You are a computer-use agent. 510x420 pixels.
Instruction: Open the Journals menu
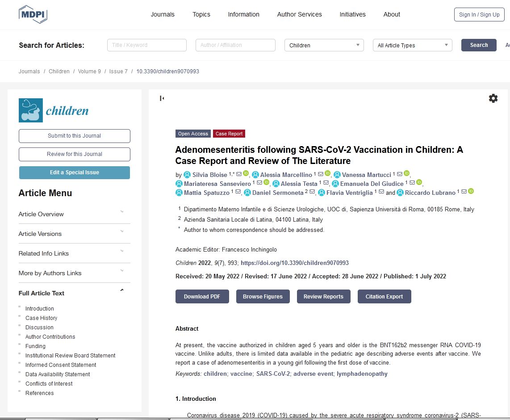[163, 14]
